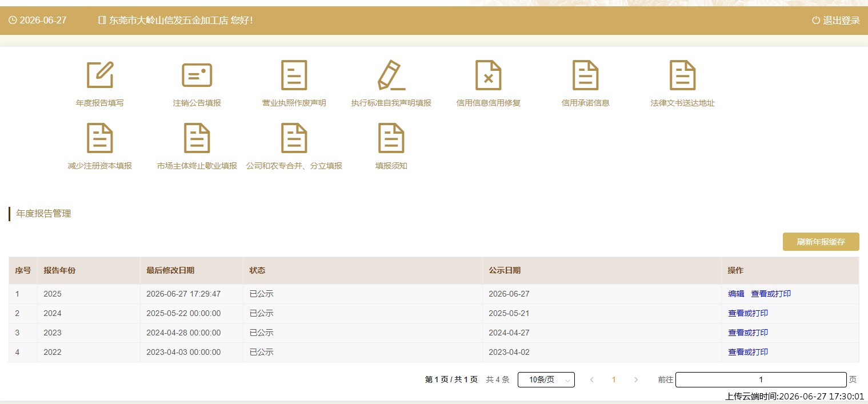The width and height of the screenshot is (868, 404).
Task: Click the 东莞市大岭山信发五金加工店 greeting text
Action: click(x=181, y=21)
